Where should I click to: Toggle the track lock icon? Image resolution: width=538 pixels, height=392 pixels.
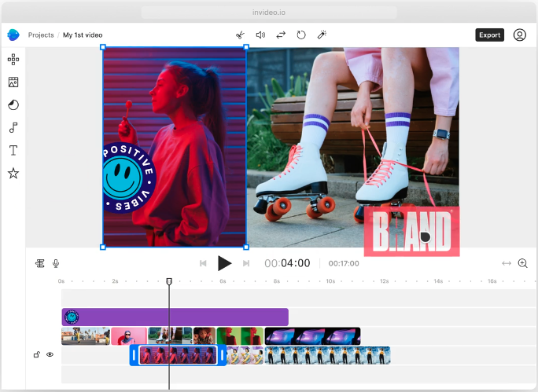[37, 354]
